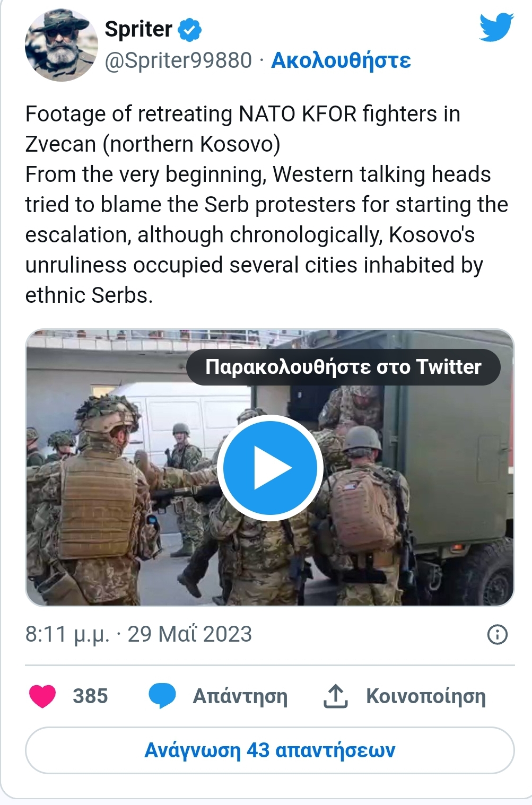This screenshot has width=532, height=805.
Task: Open the 8:11 μ.μ. timestamp link
Action: (67, 634)
